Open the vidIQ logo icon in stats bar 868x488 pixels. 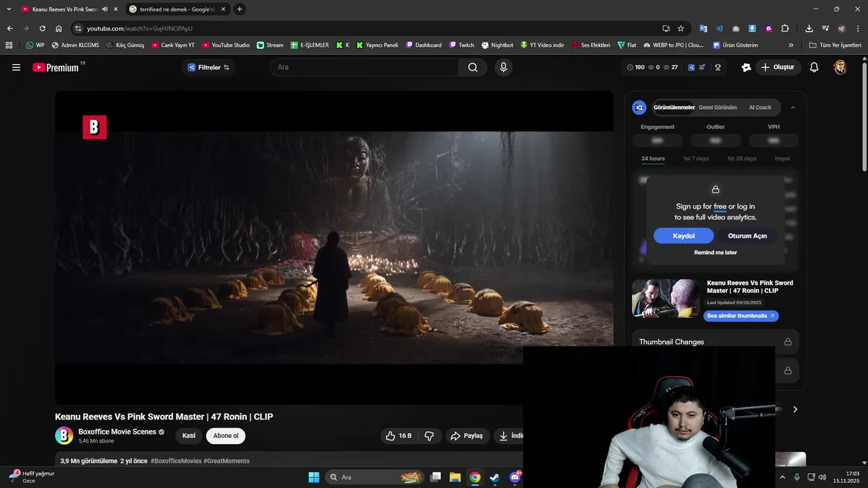pyautogui.click(x=691, y=67)
